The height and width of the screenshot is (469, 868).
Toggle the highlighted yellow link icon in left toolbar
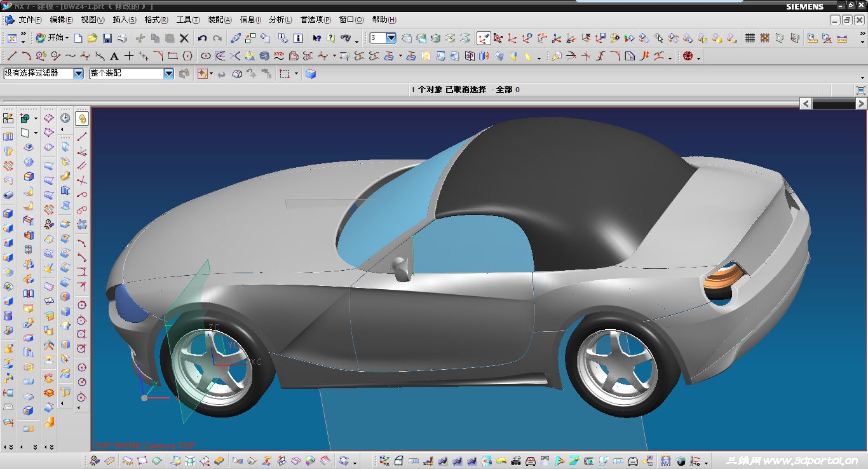pyautogui.click(x=82, y=118)
